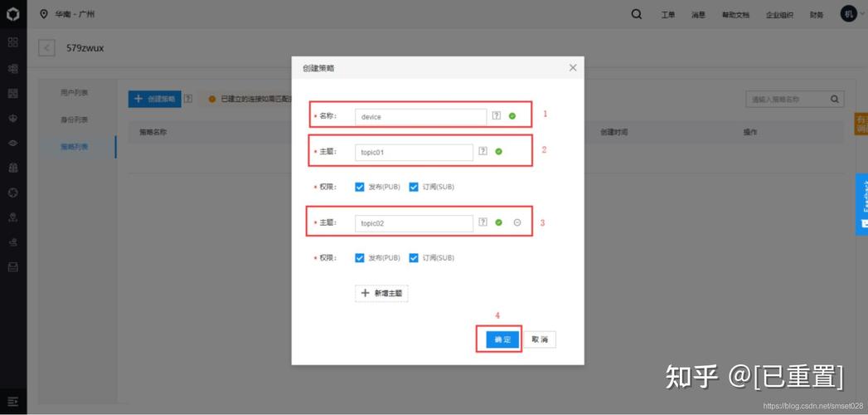The image size is (868, 415).
Task: Open the envelope-shaped icon in left sidebar
Action: [12, 267]
